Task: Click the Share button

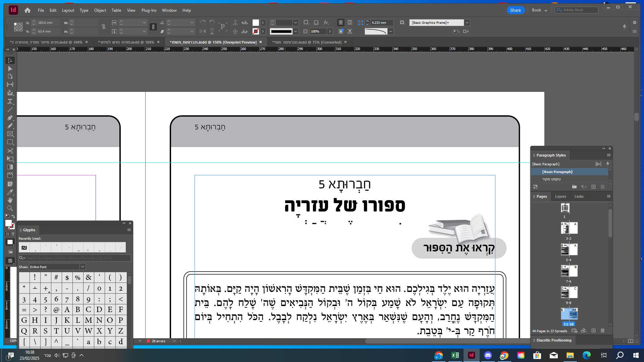Action: click(x=515, y=10)
